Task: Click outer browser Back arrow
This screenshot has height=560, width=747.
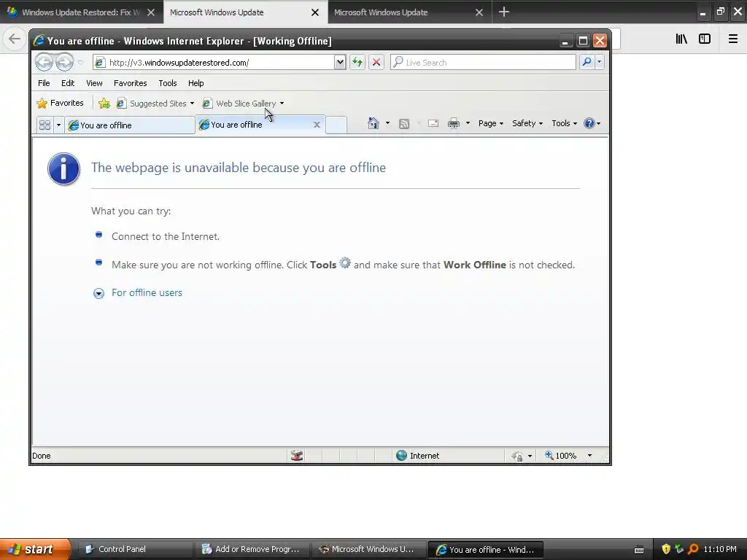Action: click(15, 39)
